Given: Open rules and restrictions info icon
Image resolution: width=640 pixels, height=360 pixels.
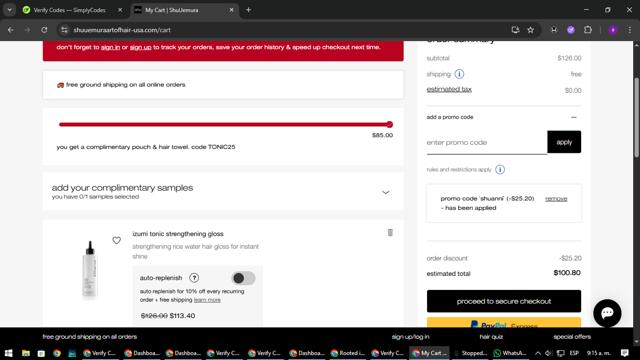Looking at the screenshot, I should 500,169.
